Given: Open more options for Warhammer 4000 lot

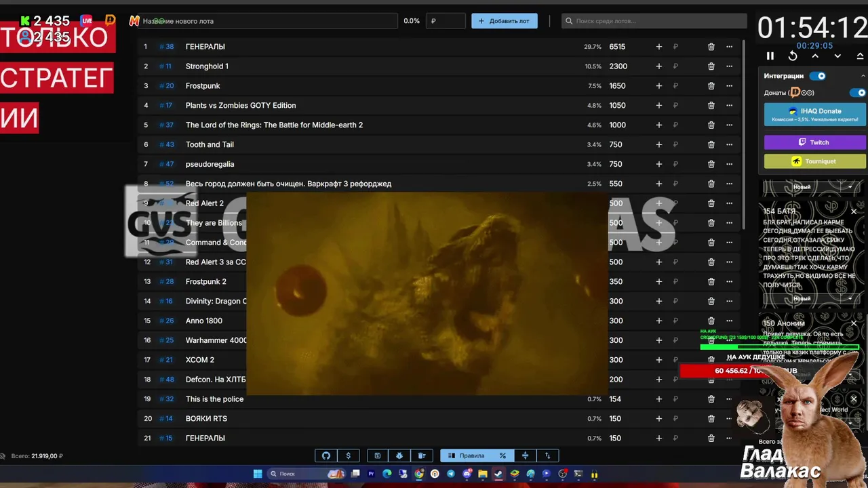Looking at the screenshot, I should (x=729, y=340).
